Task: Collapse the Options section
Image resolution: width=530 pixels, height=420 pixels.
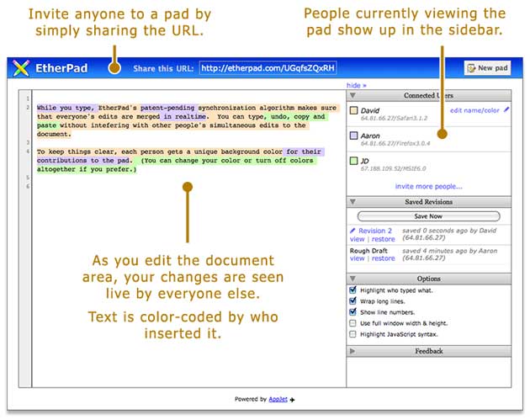Action: pos(352,279)
